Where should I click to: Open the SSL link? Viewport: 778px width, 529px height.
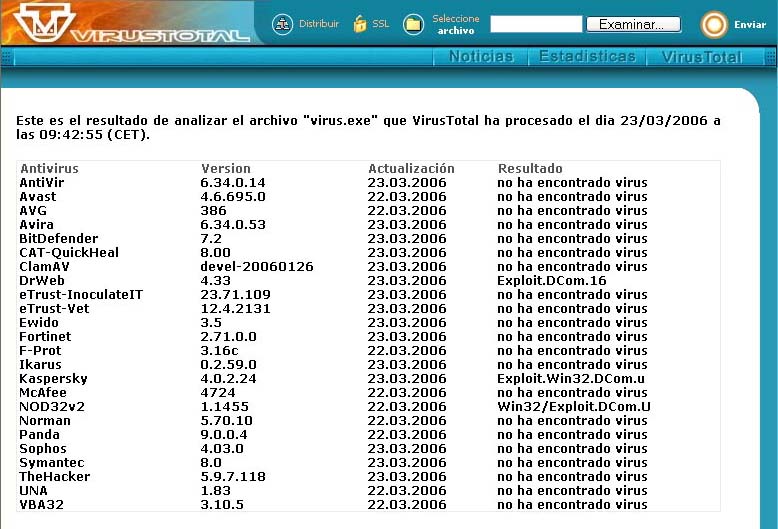coord(381,24)
